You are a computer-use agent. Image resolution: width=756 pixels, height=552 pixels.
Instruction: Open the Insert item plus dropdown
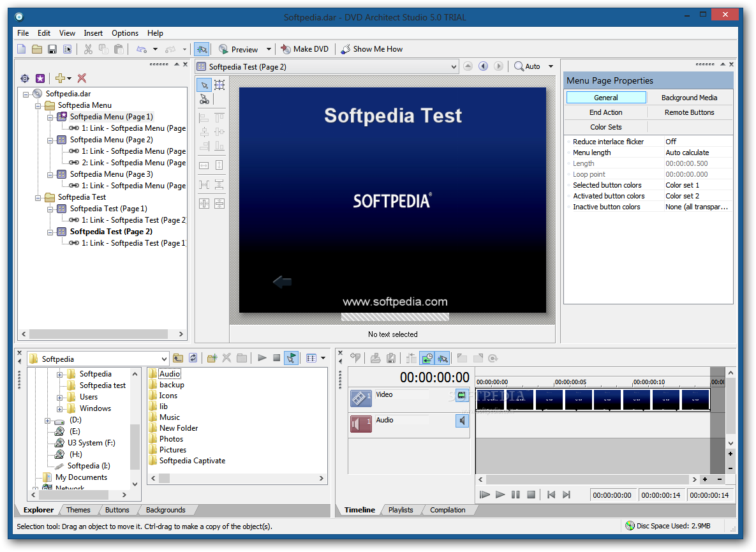coord(63,78)
